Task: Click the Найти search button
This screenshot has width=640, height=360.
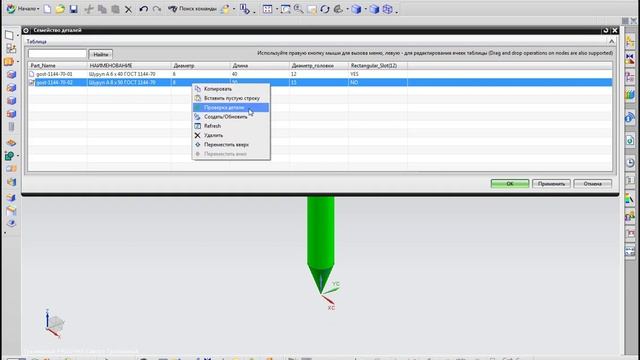Action: tap(100, 54)
